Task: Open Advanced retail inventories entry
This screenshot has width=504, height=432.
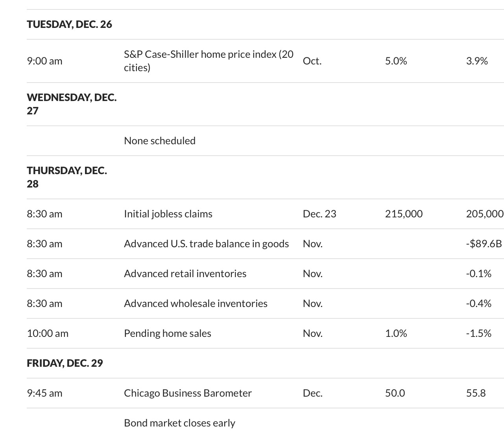Action: tap(185, 274)
